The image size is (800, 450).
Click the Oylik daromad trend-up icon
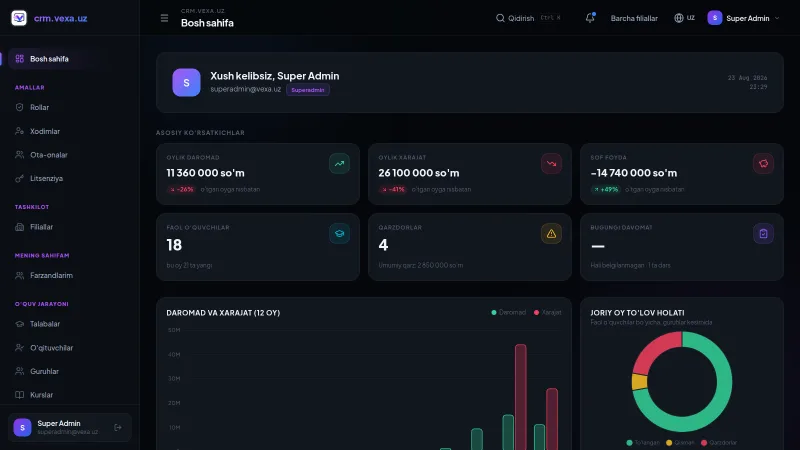(339, 164)
